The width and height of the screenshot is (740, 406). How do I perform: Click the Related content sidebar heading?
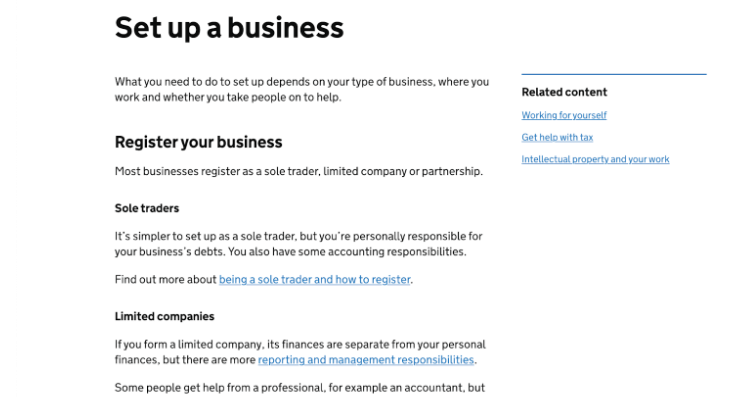click(x=564, y=92)
